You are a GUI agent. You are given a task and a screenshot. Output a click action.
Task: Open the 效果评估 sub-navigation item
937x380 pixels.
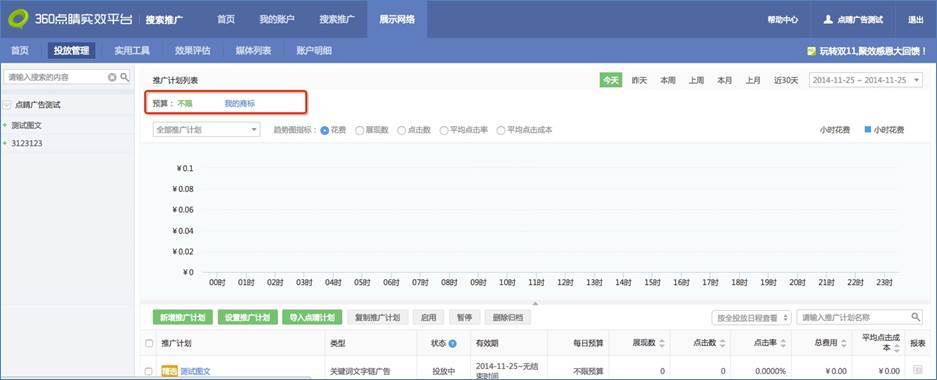(192, 51)
